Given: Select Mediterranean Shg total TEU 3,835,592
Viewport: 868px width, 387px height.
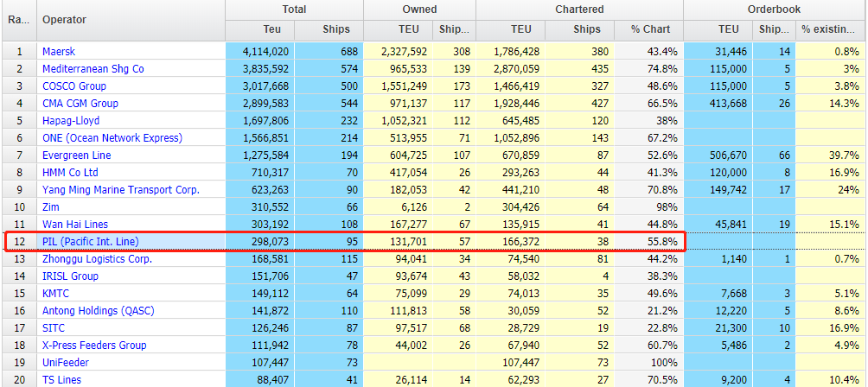Looking at the screenshot, I should click(265, 69).
